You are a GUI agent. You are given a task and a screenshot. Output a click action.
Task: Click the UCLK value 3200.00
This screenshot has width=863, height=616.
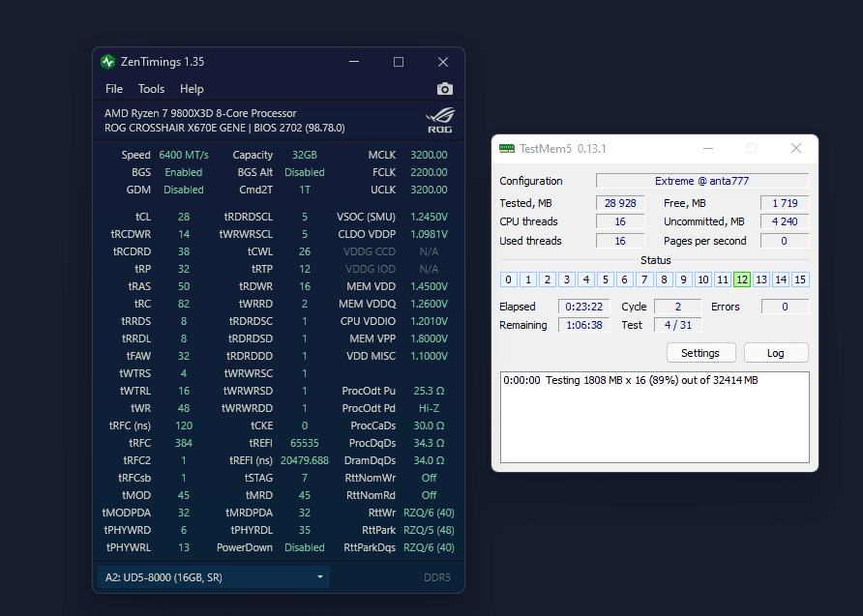pos(429,190)
